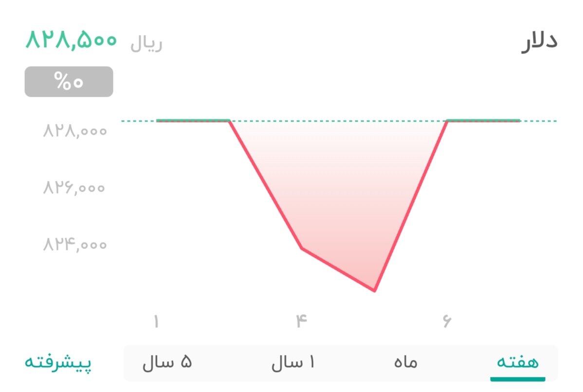Switch to the ۵ سال (5 year) tab
Image resolution: width=583 pixels, height=392 pixels.
167,362
